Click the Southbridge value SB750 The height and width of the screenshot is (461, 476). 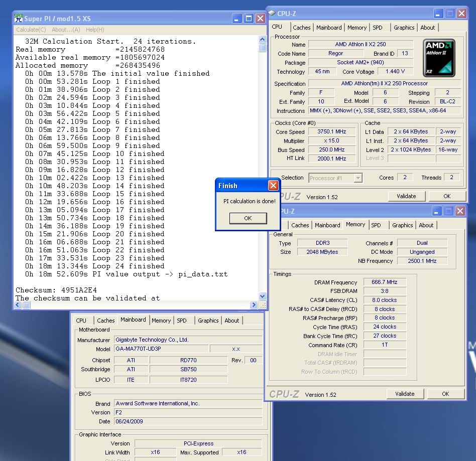click(x=188, y=369)
